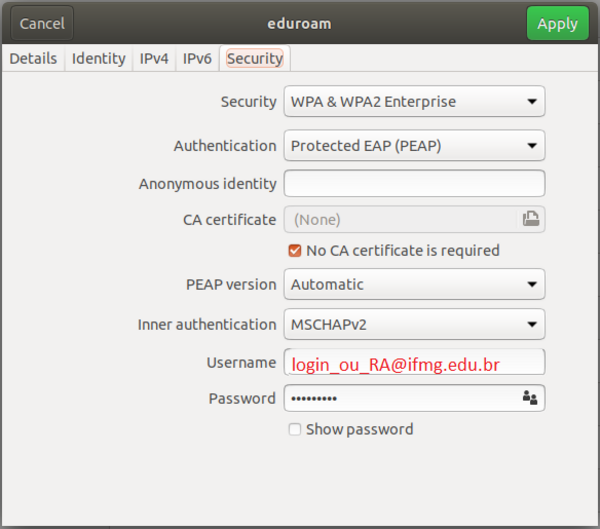Expand the PEAP version dropdown

414,284
